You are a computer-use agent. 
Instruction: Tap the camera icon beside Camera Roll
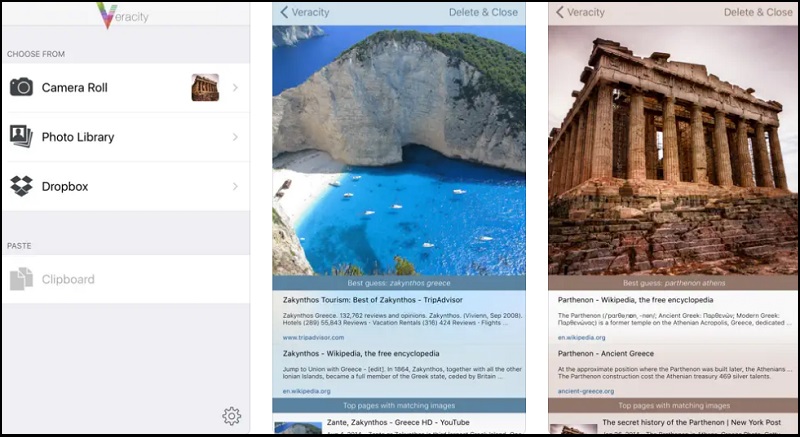click(x=21, y=88)
